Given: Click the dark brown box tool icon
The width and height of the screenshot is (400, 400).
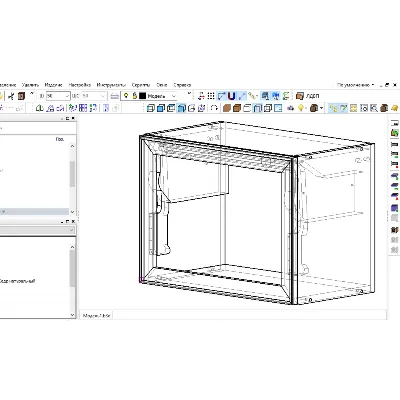Looking at the screenshot, I should [314, 108].
